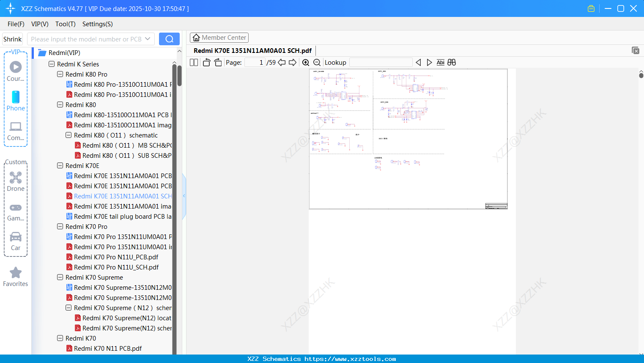Click the home icon in Member Center
The image size is (644, 363).
click(196, 38)
